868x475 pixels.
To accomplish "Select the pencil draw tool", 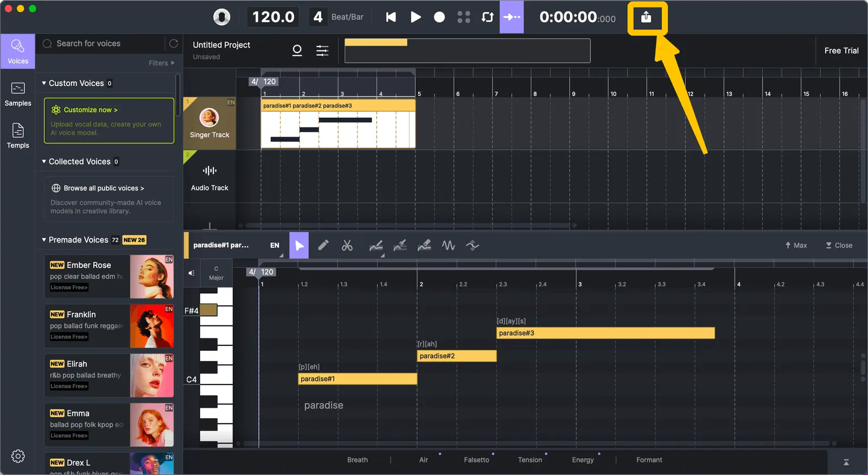I will click(323, 246).
